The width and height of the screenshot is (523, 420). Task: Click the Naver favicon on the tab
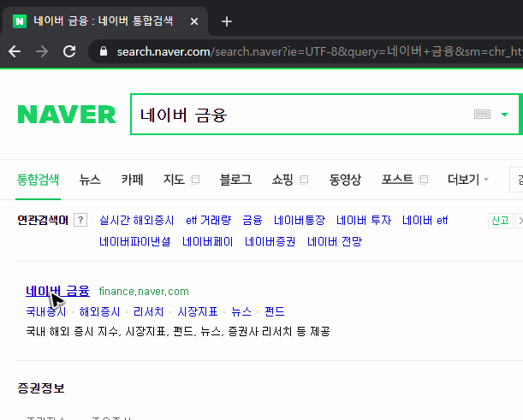[x=20, y=21]
